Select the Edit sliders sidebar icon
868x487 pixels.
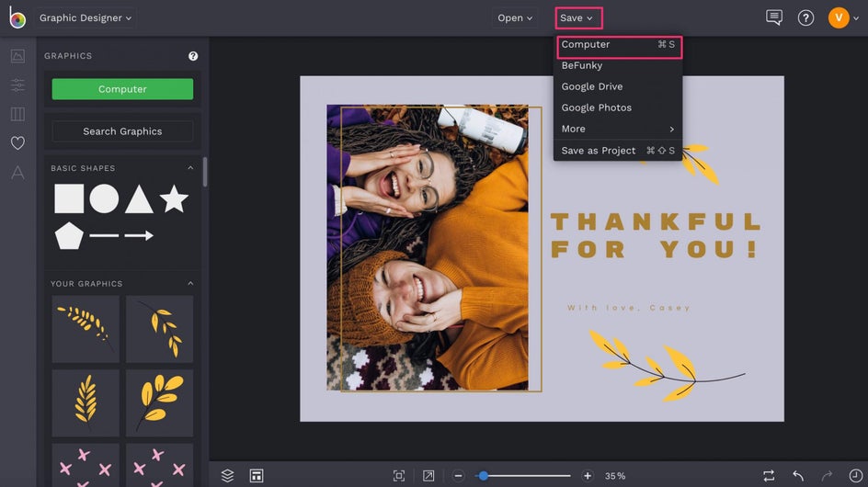(x=17, y=85)
